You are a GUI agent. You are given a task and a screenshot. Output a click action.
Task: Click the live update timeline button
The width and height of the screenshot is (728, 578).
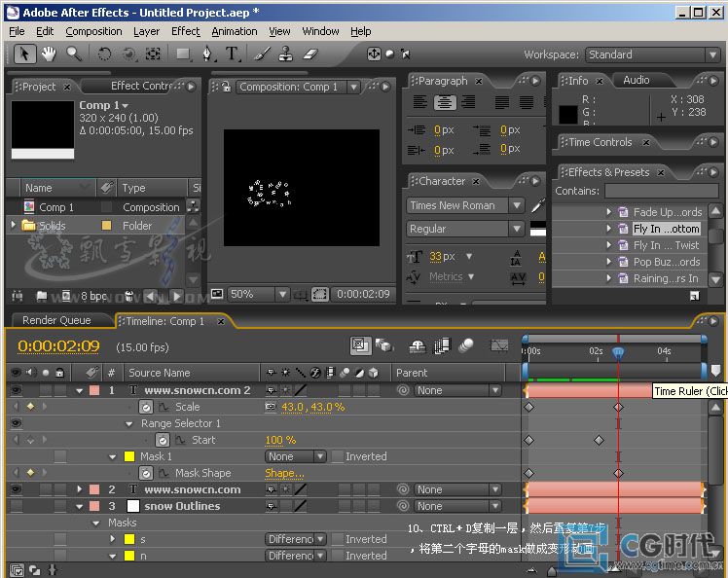360,344
